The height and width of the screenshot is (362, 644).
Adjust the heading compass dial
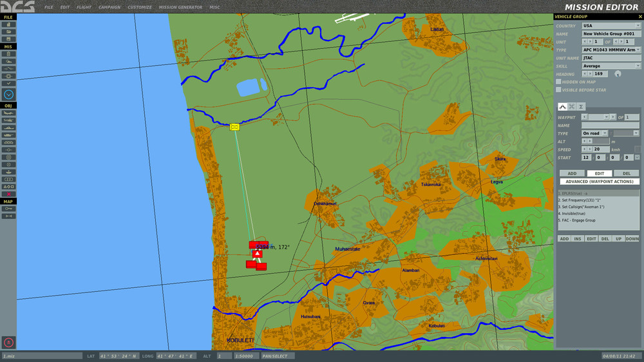coord(618,74)
